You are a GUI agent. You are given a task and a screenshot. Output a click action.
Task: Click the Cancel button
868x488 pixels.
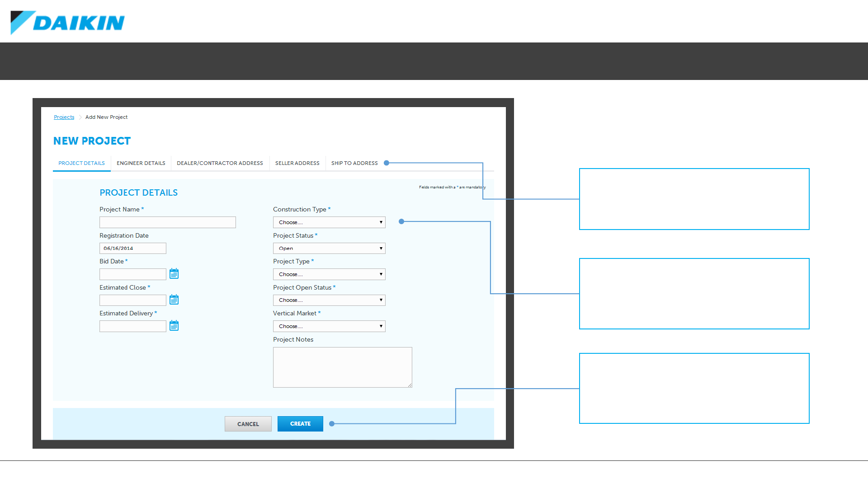248,424
